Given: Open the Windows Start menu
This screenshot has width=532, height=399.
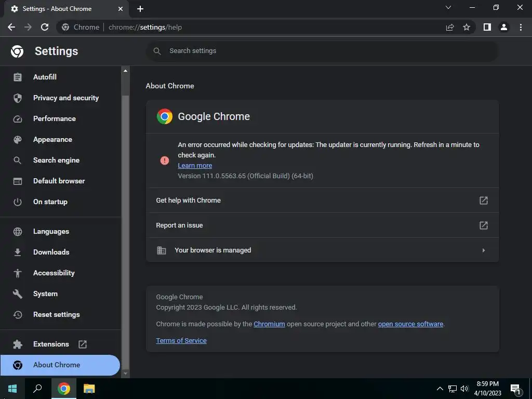Looking at the screenshot, I should coord(12,389).
